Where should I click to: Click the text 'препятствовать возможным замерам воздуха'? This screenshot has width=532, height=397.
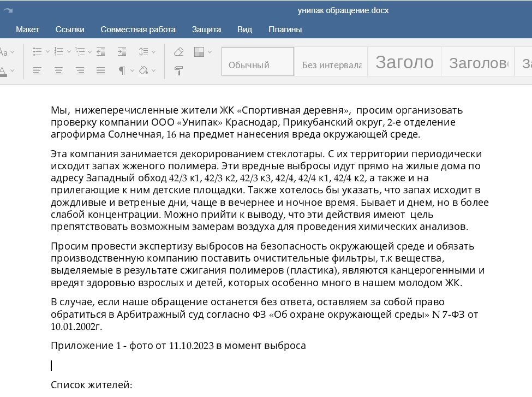pos(163,227)
